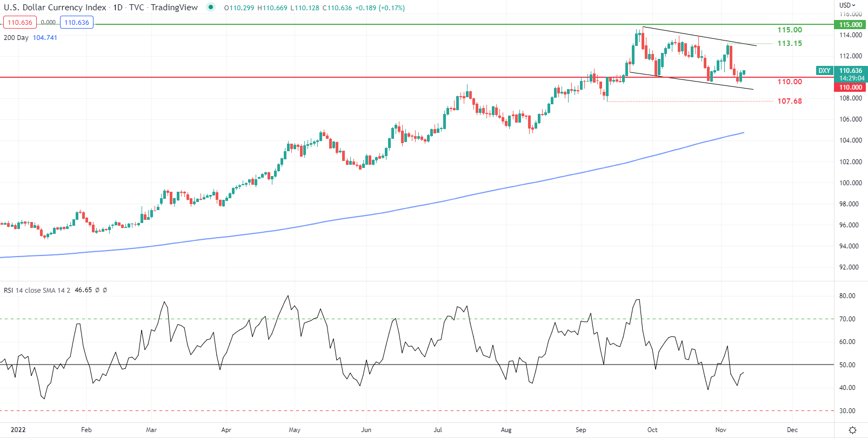Click the low value L110.128
Screen dimensions: 868x438
coord(305,8)
